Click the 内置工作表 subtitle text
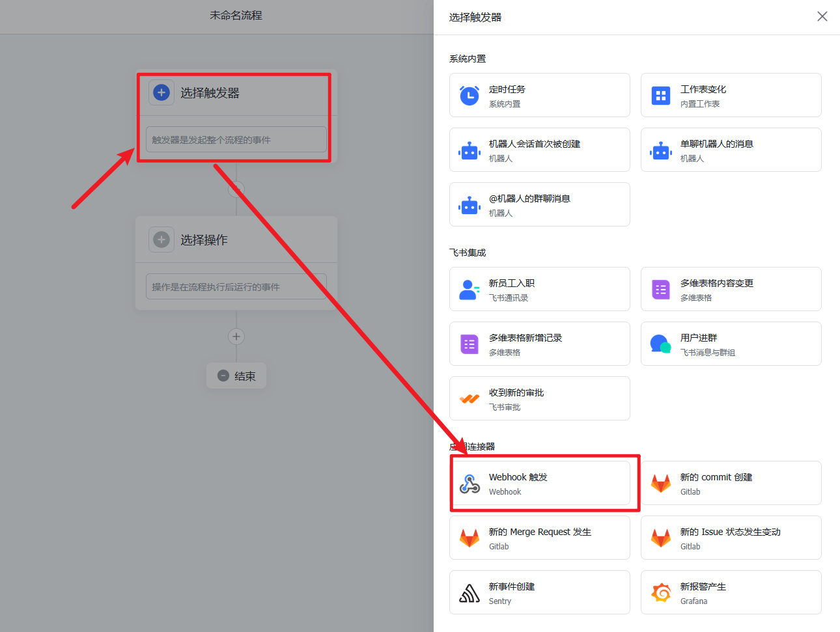 tap(700, 103)
